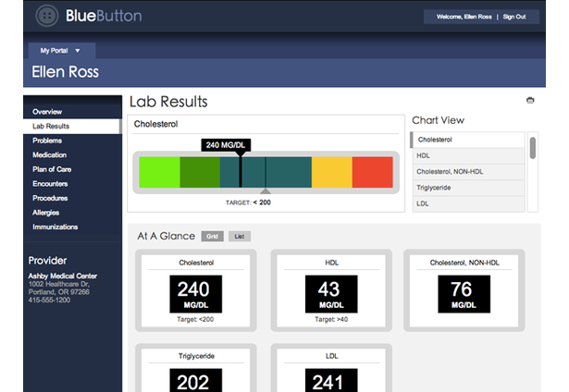Click the light green gauge segment
The height and width of the screenshot is (392, 569).
click(160, 172)
